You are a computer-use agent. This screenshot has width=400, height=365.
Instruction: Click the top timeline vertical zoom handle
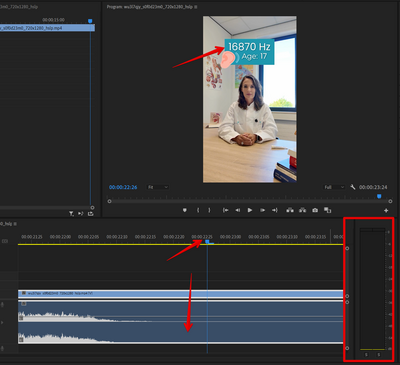[347, 248]
